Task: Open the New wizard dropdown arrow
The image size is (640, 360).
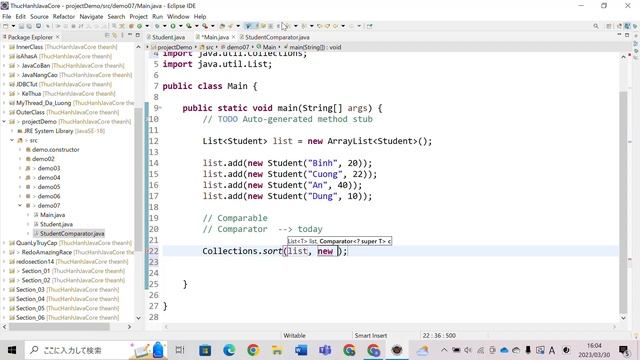Action: [x=13, y=26]
